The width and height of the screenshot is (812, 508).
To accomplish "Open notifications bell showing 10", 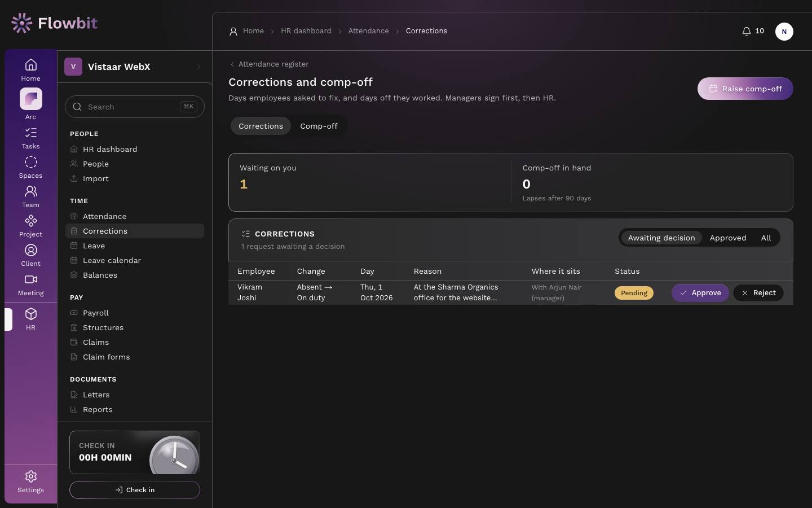I will [x=753, y=31].
